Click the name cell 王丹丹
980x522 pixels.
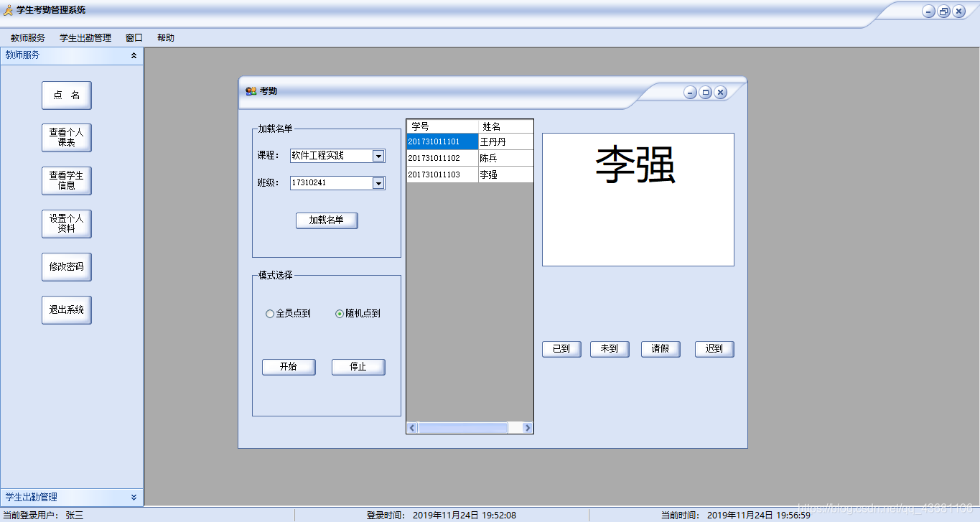click(506, 141)
